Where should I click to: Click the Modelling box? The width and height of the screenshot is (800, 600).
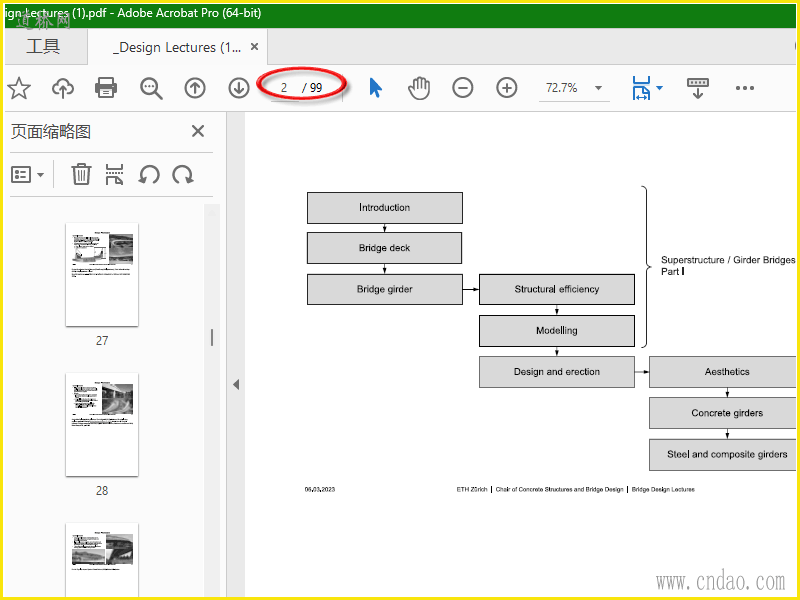557,331
